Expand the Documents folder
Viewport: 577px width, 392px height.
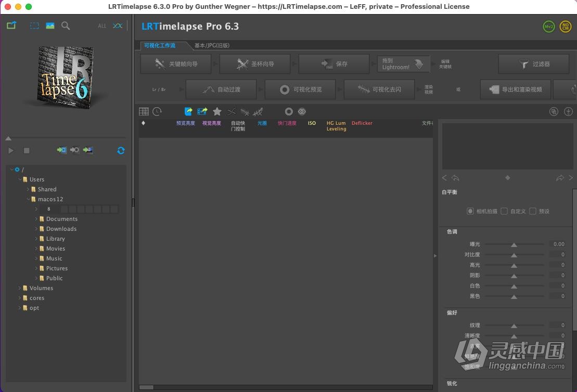point(36,219)
